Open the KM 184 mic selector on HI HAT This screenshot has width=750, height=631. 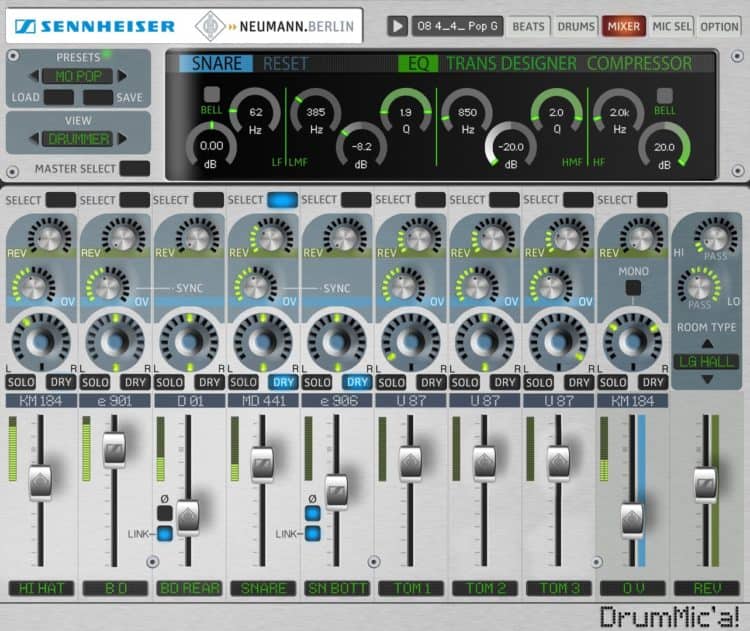[41, 401]
